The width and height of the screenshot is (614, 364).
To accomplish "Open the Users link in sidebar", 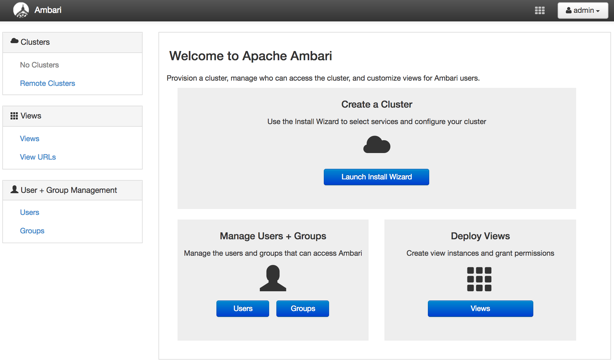I will pyautogui.click(x=29, y=212).
